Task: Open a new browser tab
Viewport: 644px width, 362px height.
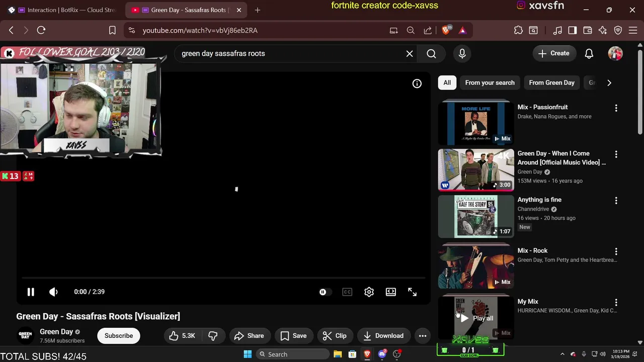Action: 257,10
